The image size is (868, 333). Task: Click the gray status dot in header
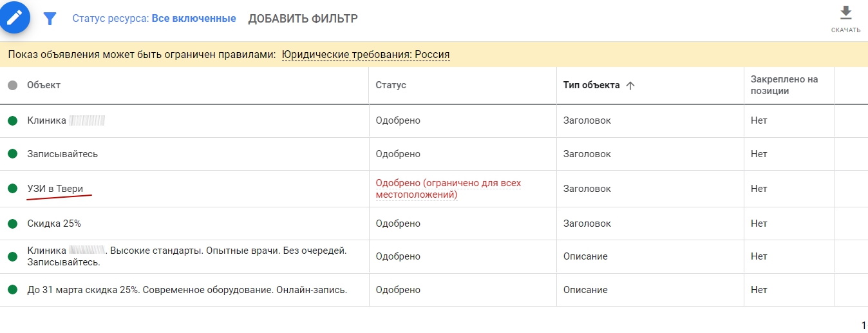click(x=12, y=86)
